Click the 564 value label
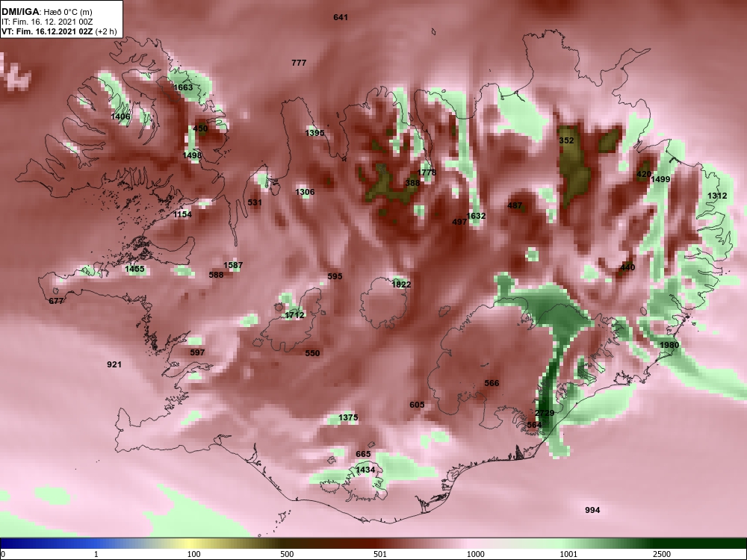This screenshot has width=747, height=560. coord(535,425)
